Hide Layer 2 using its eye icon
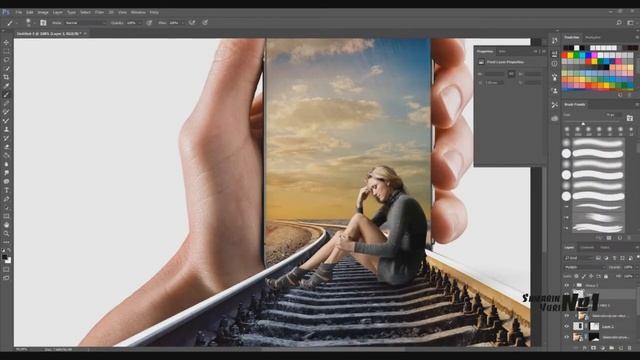Image resolution: width=640 pixels, height=360 pixels. [567, 326]
